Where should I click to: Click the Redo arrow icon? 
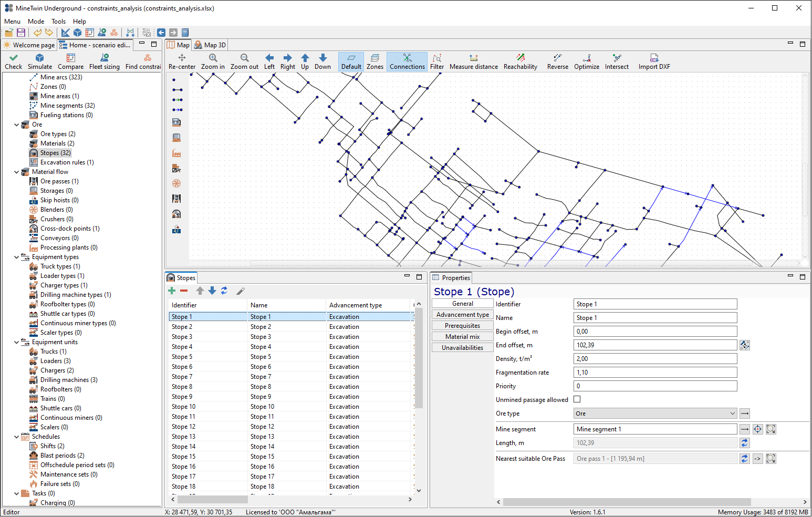(49, 33)
